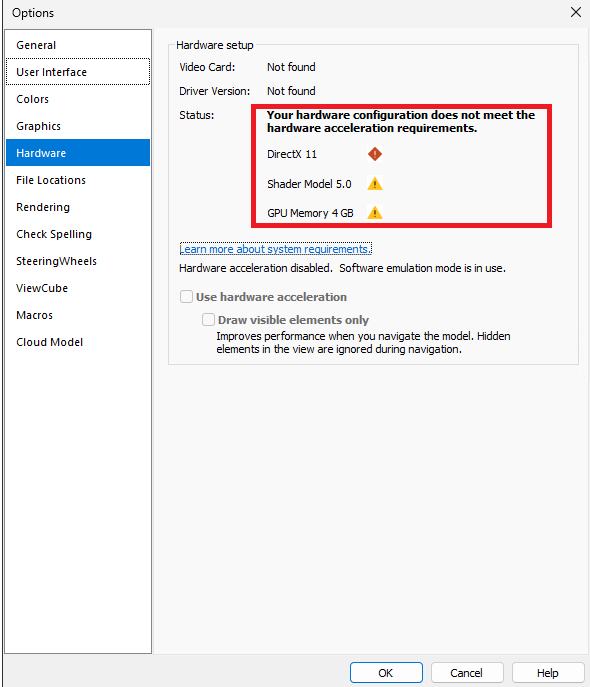The height and width of the screenshot is (687, 590).
Task: Click the 'DirectX 11' requirement text
Action: tap(292, 154)
